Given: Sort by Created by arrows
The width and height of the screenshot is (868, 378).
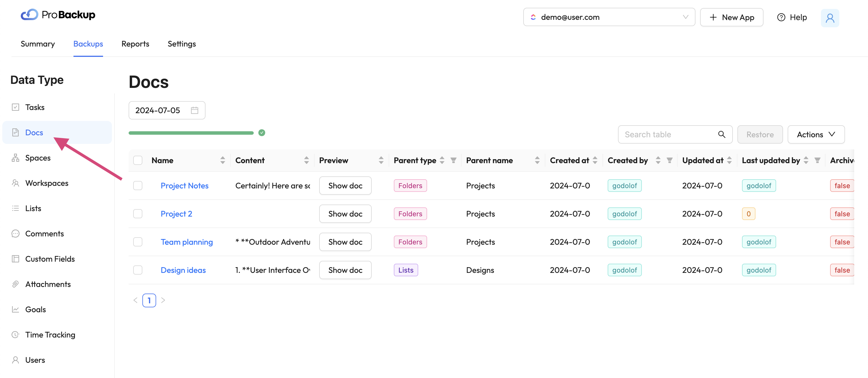Looking at the screenshot, I should coord(658,161).
